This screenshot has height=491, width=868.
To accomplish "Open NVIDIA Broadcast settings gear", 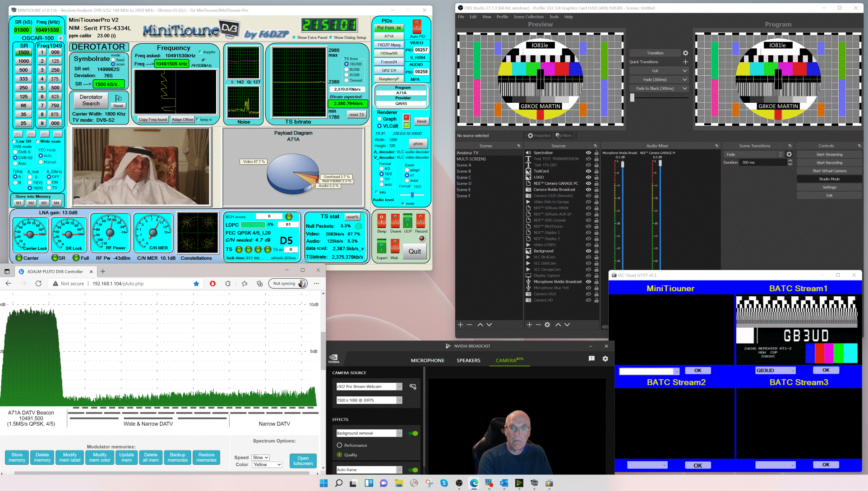I will point(605,359).
